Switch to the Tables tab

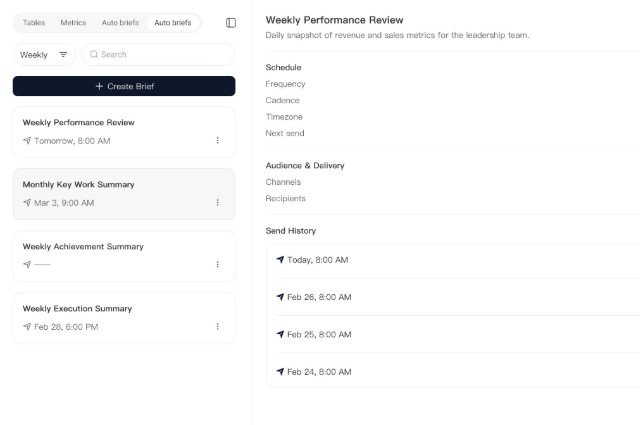[34, 23]
